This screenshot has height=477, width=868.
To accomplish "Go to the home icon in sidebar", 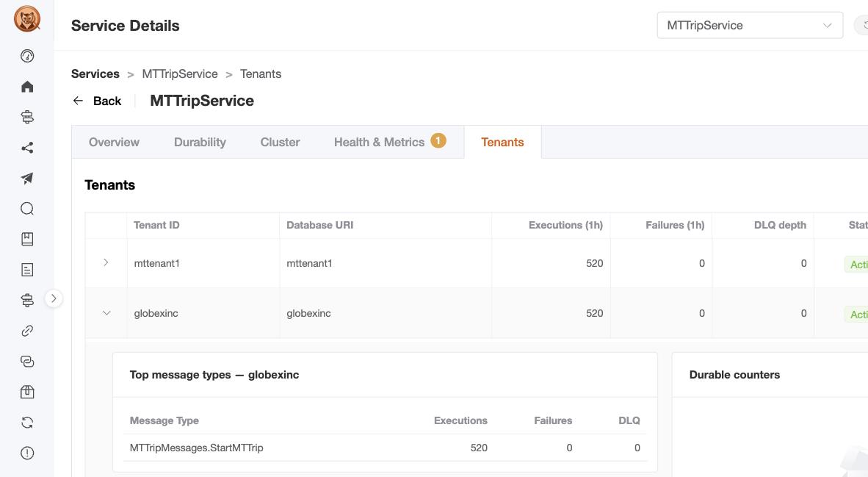I will coord(27,87).
